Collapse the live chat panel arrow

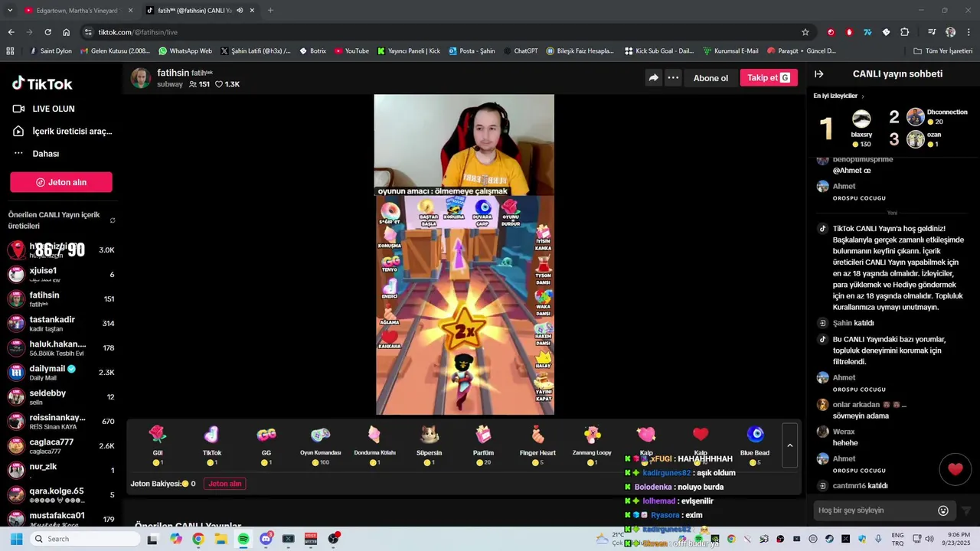click(x=818, y=74)
